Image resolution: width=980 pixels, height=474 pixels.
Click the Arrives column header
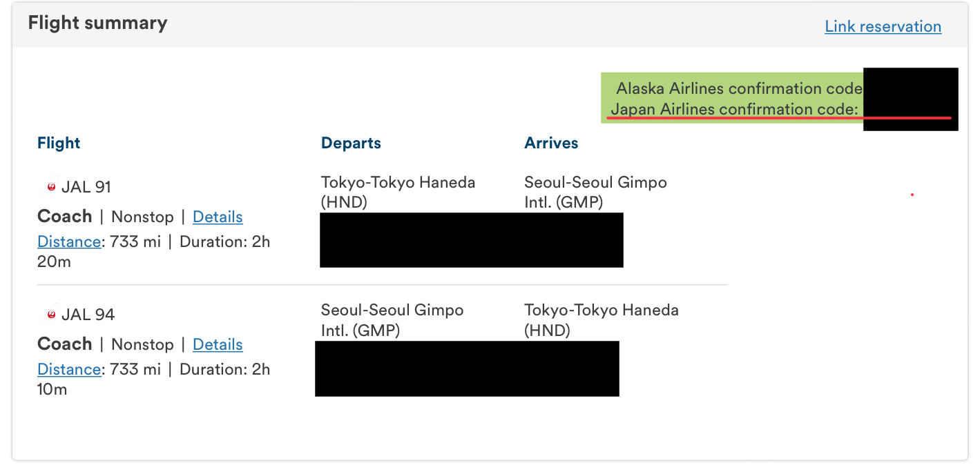pos(551,143)
